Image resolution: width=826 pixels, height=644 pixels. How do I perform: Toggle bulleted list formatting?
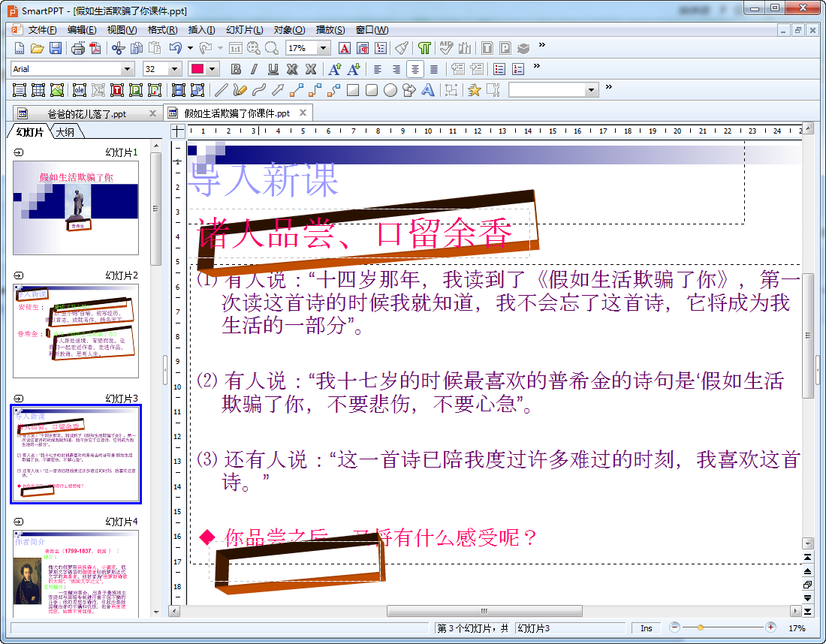(x=499, y=69)
